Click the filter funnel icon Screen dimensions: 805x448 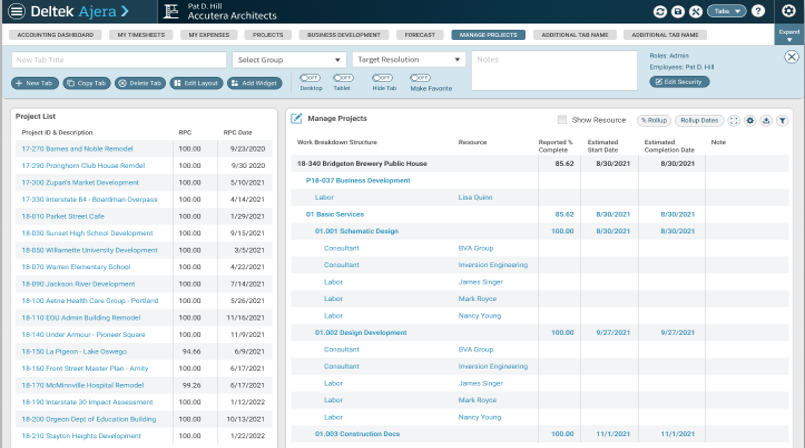[x=782, y=120]
